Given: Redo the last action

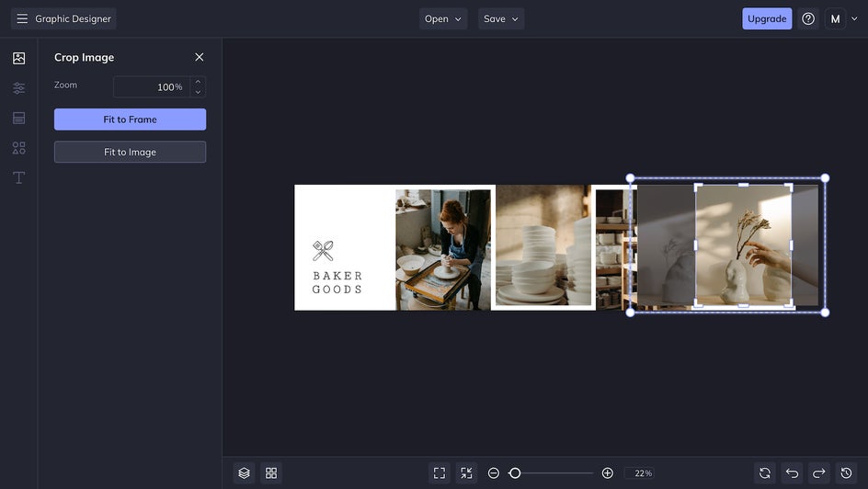Looking at the screenshot, I should (819, 473).
